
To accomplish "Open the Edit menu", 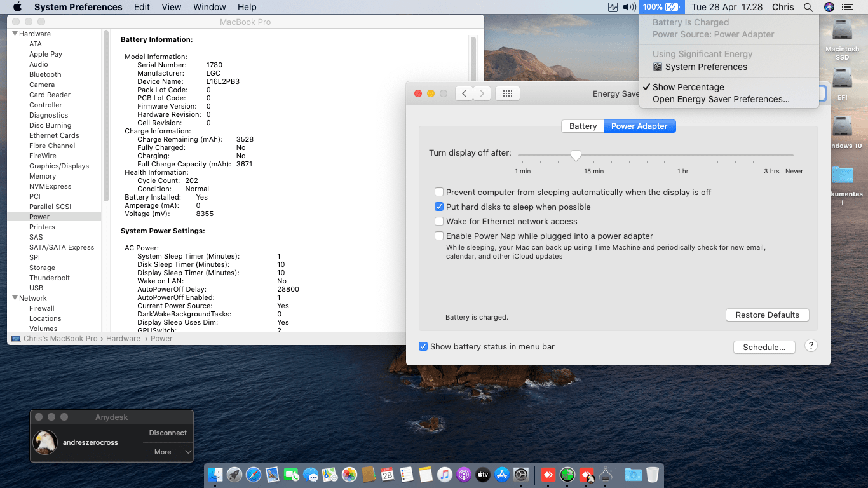I will click(142, 7).
